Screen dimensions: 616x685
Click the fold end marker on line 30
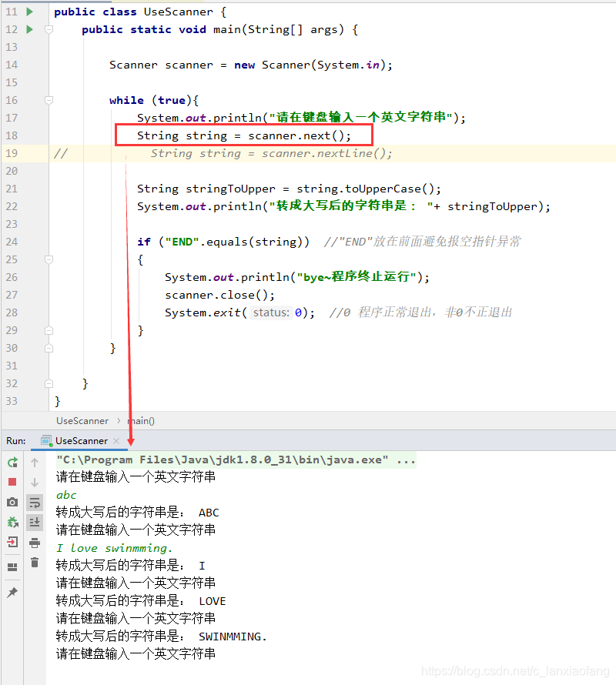(x=49, y=348)
